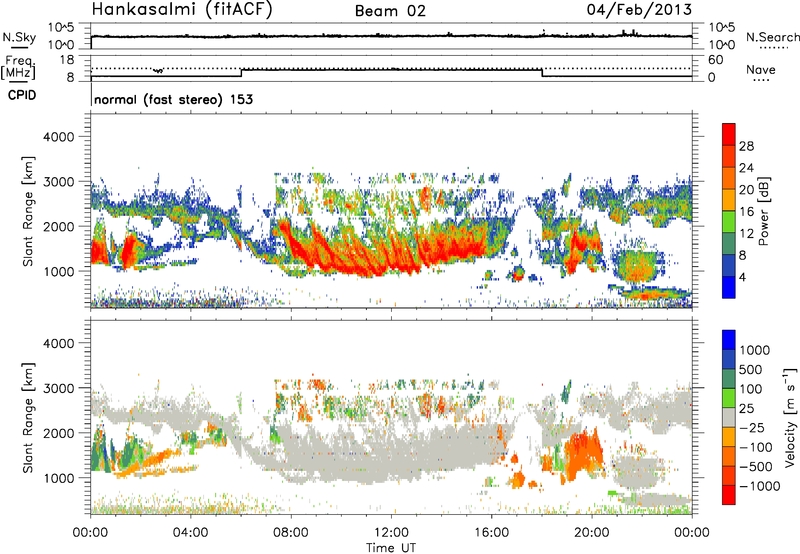Click the −25 label on velocity color bar
Image resolution: width=800 pixels, height=554 pixels.
752,427
